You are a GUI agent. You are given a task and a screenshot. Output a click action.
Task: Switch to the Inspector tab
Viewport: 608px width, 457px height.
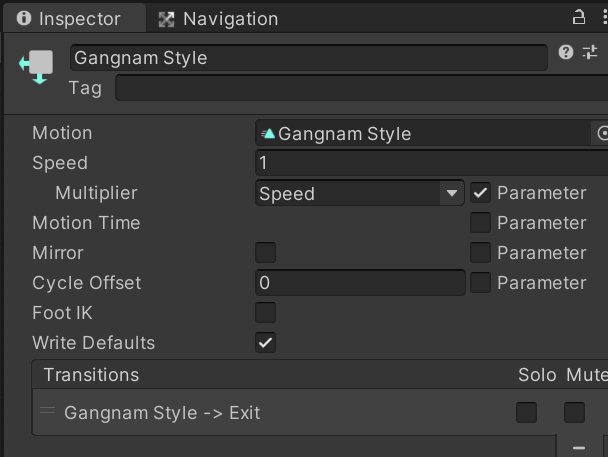(x=74, y=18)
